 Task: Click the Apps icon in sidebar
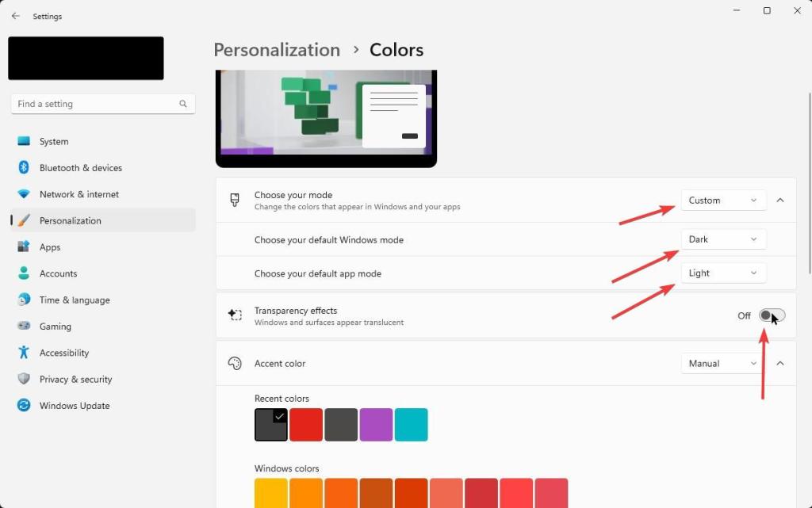point(24,246)
